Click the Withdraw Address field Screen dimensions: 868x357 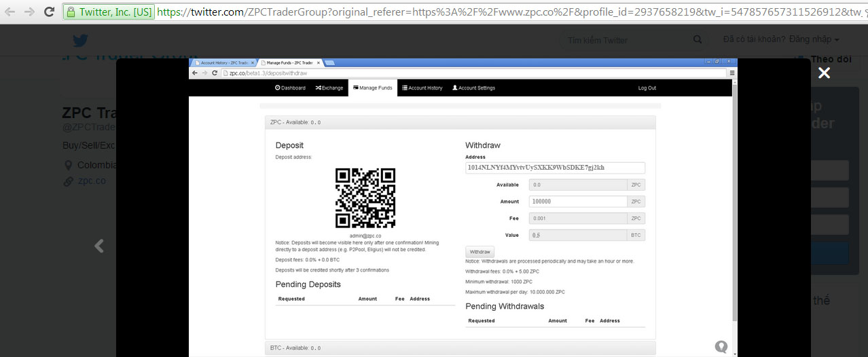(555, 168)
